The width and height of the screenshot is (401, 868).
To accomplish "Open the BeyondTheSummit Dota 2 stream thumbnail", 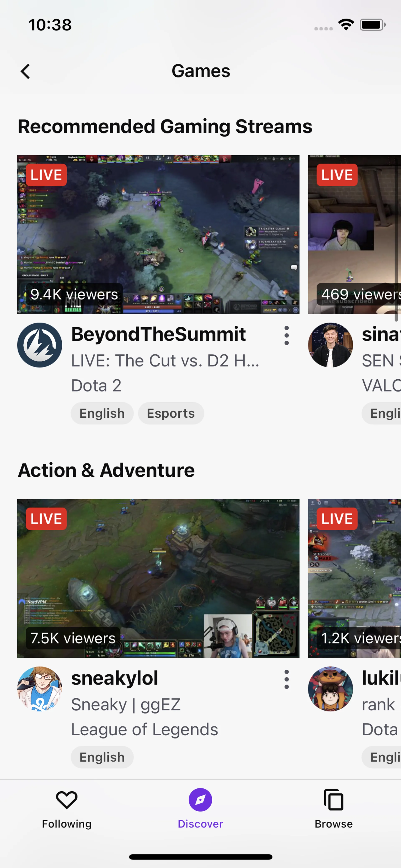I will pyautogui.click(x=158, y=234).
